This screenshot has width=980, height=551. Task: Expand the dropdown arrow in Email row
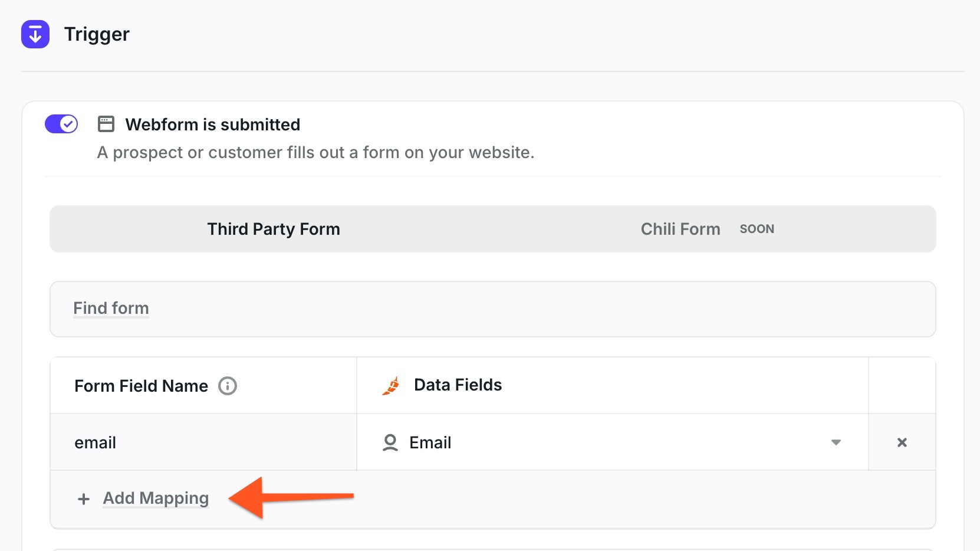pos(836,442)
